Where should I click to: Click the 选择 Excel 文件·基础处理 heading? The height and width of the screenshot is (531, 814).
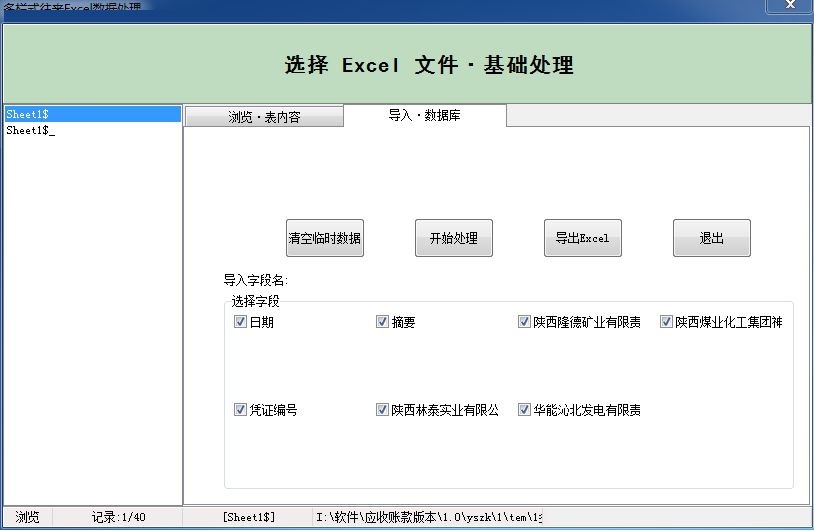(429, 65)
